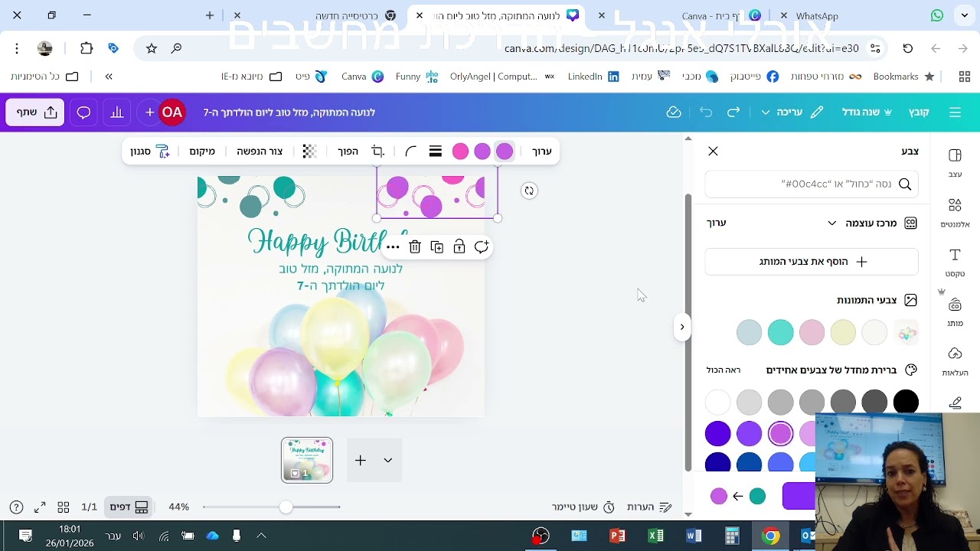Open the comments speech bubble in header

(x=83, y=112)
